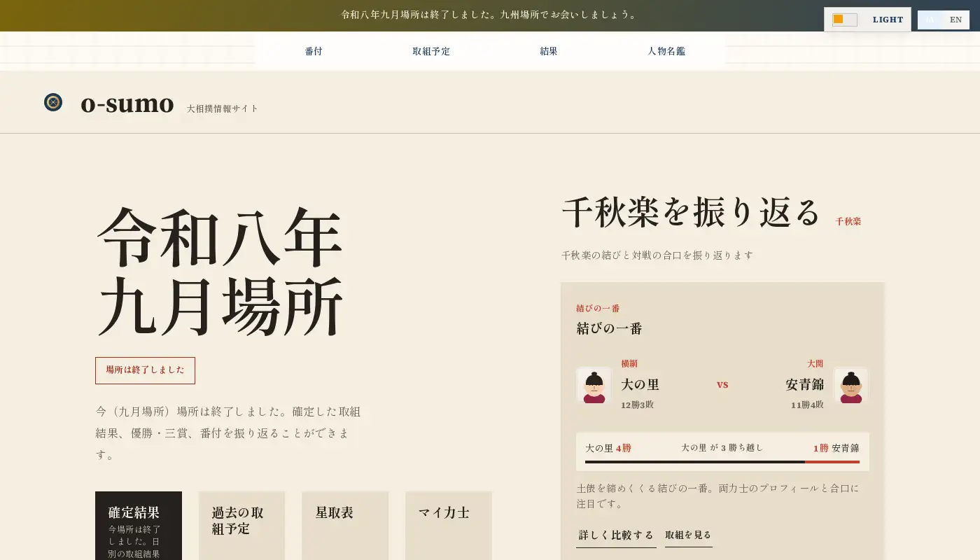Click the red vs text between wrestlers
This screenshot has width=980, height=560.
[722, 384]
